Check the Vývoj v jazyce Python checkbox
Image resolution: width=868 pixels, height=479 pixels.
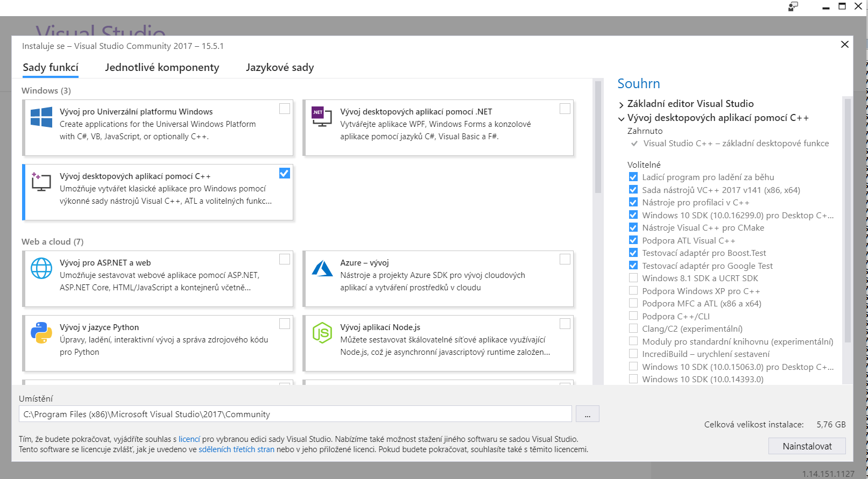(x=285, y=324)
